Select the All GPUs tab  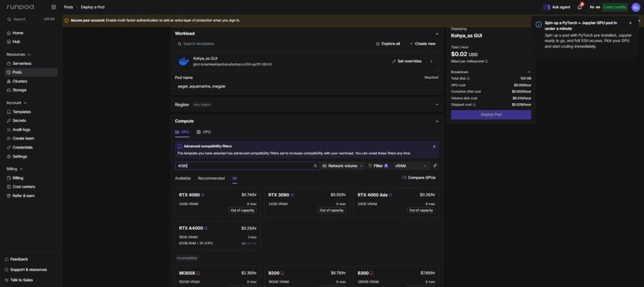pos(235,178)
